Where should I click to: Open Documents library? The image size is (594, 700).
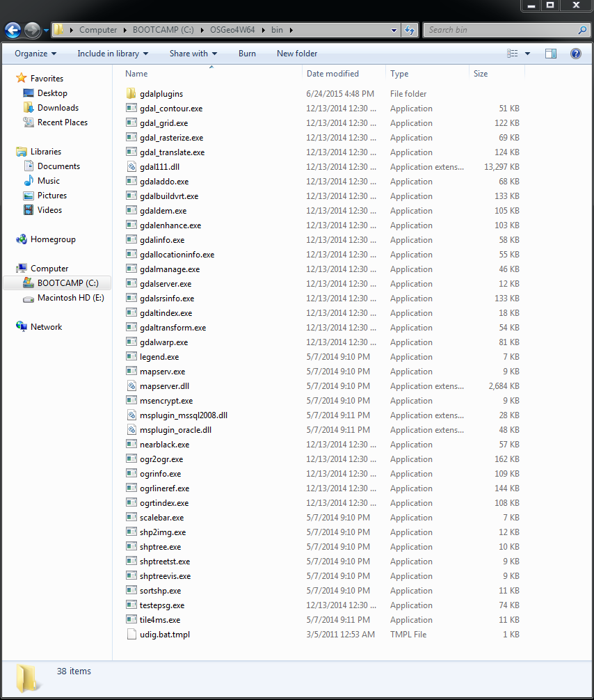[58, 166]
